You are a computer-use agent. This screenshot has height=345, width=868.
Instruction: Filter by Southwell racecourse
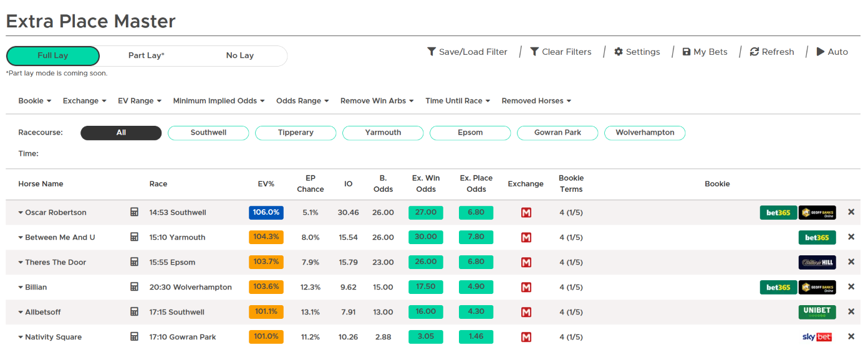pos(208,133)
